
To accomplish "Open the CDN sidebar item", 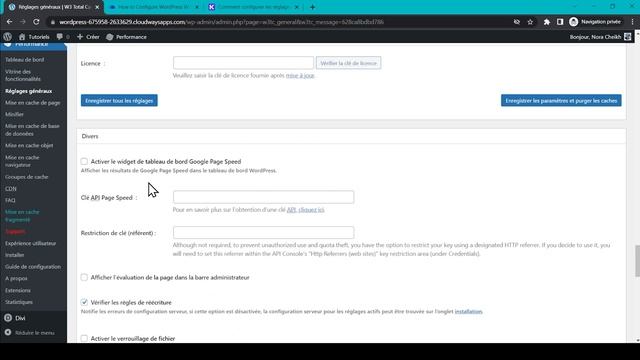I will [x=11, y=189].
